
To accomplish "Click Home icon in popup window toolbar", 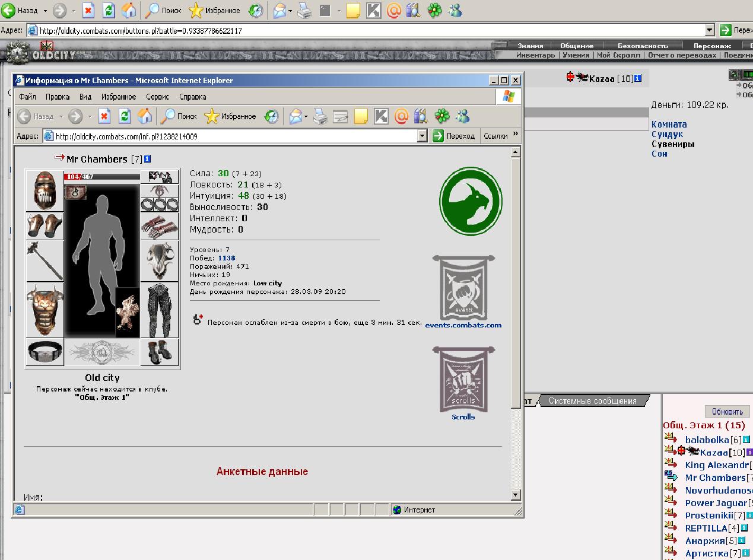I will point(144,116).
